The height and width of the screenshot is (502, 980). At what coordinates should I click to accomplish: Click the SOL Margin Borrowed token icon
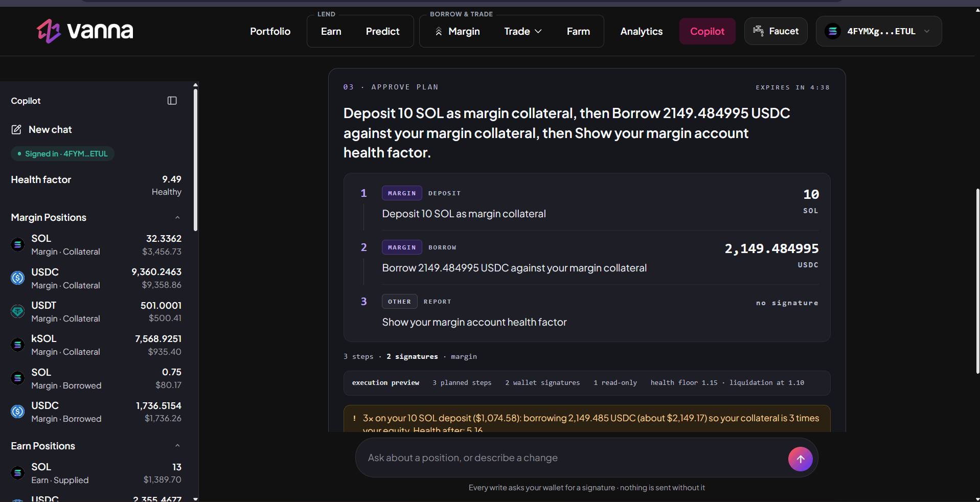(x=18, y=378)
